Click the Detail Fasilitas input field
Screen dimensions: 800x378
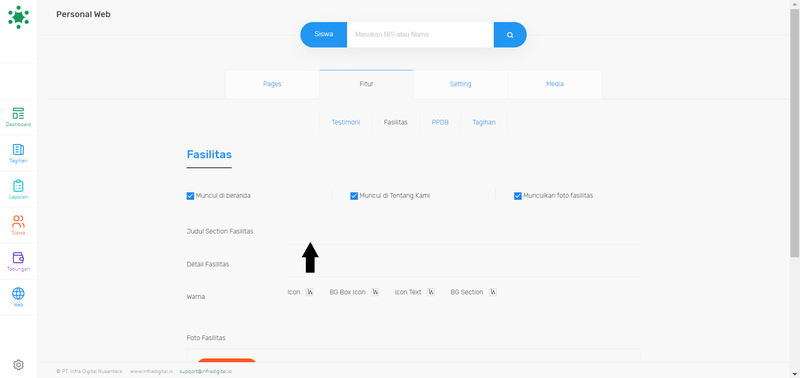point(464,265)
